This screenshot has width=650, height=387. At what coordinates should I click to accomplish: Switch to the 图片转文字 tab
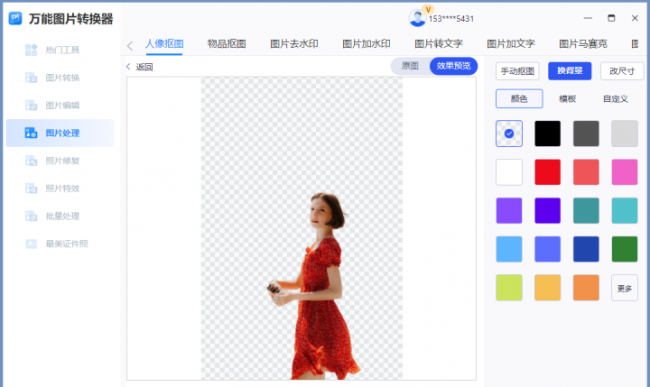pos(439,44)
